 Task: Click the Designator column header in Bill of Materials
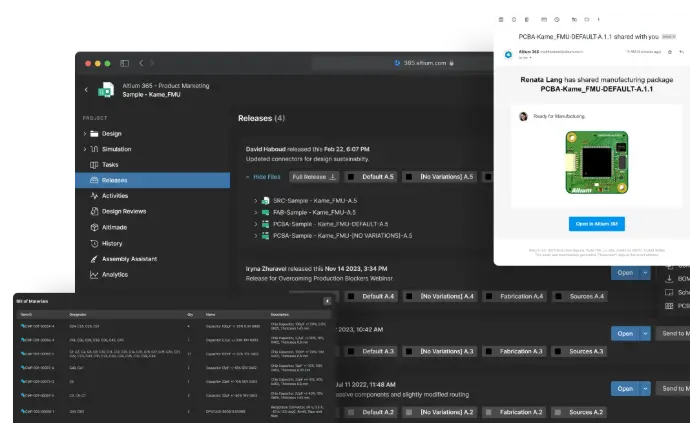[78, 315]
